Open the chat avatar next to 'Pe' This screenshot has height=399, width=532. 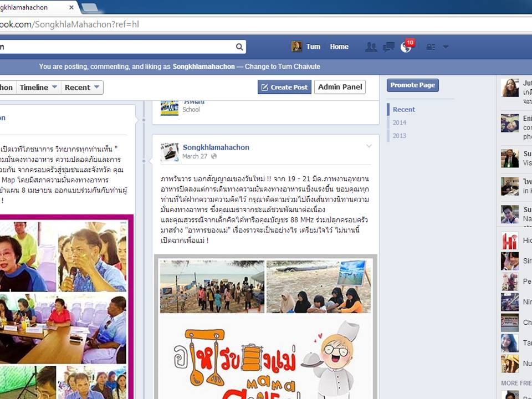[x=510, y=282]
